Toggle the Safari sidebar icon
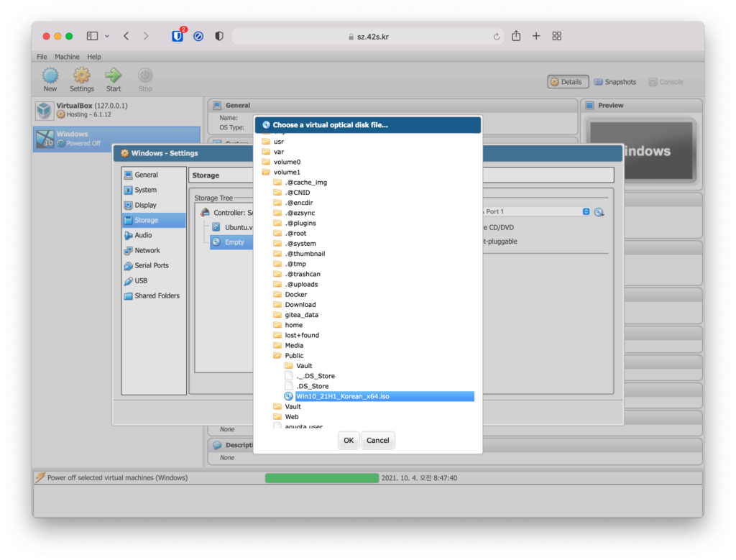Screen dimensions: 736x560 [93, 36]
